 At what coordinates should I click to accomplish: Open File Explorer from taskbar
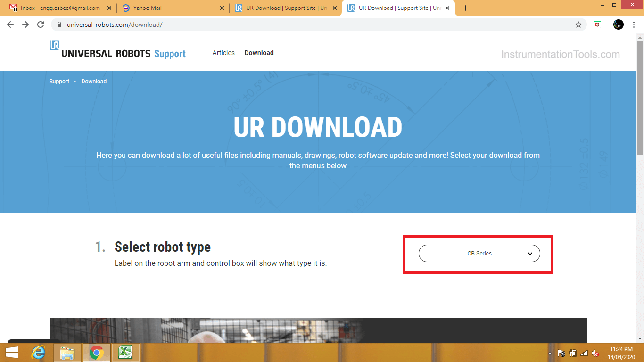click(x=67, y=353)
